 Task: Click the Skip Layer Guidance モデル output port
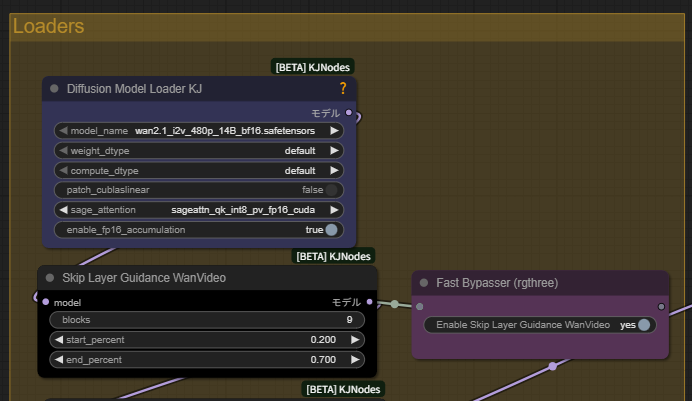(x=369, y=302)
